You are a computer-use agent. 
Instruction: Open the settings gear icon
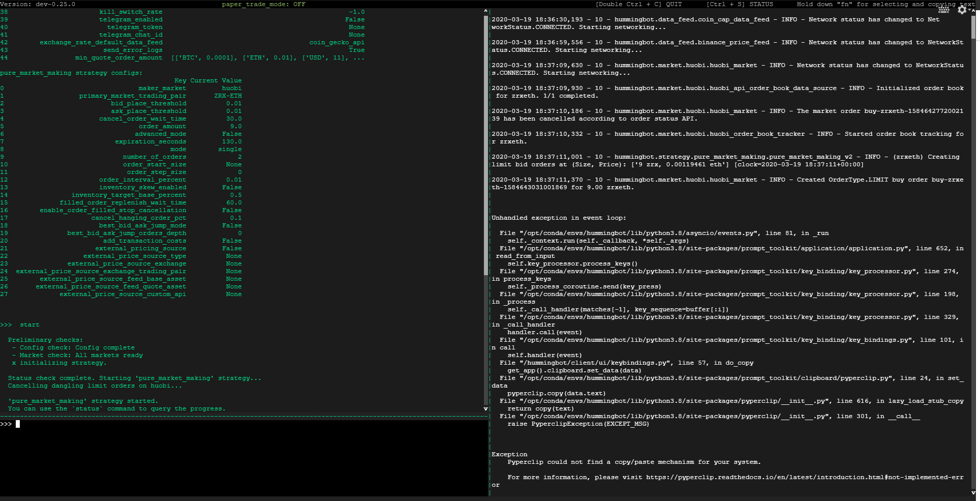click(962, 10)
